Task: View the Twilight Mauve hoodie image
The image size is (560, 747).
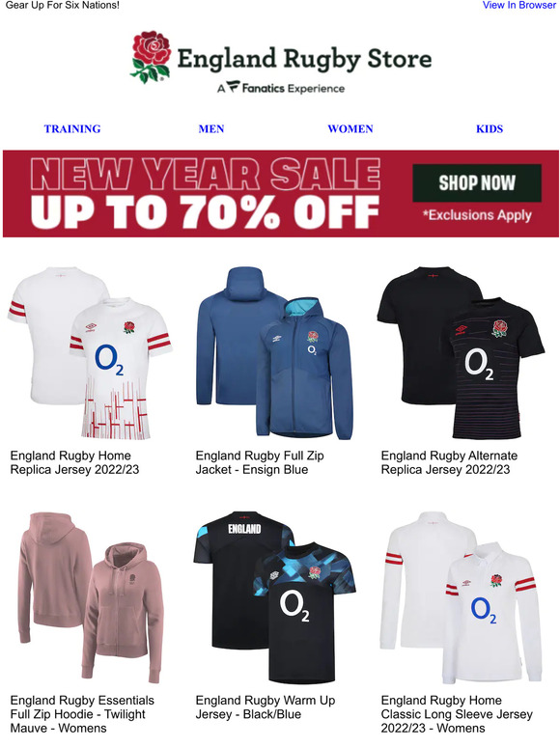Action: 92,597
